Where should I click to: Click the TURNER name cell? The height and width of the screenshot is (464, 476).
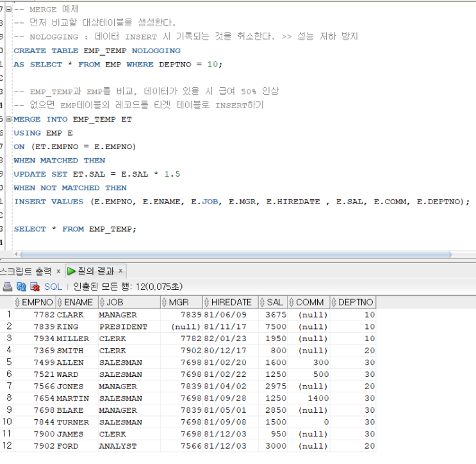pyautogui.click(x=77, y=422)
